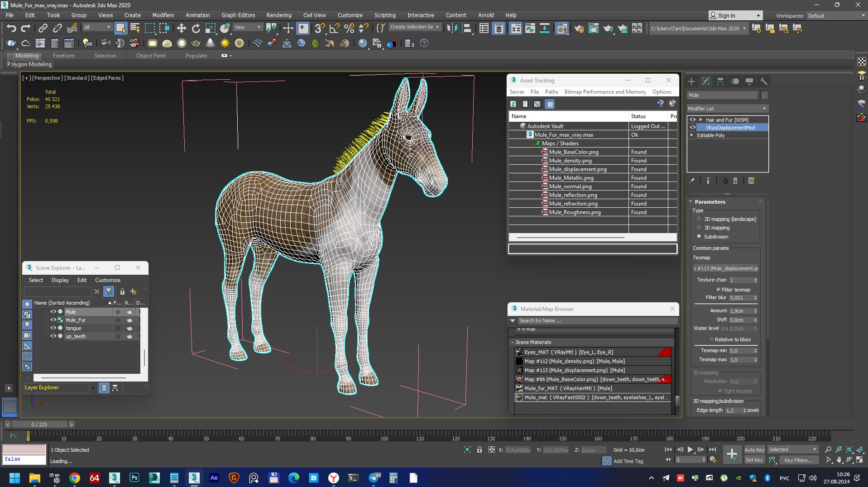Open Asset Tracking Paths menu
Screen dimensions: 868x487
pos(551,92)
